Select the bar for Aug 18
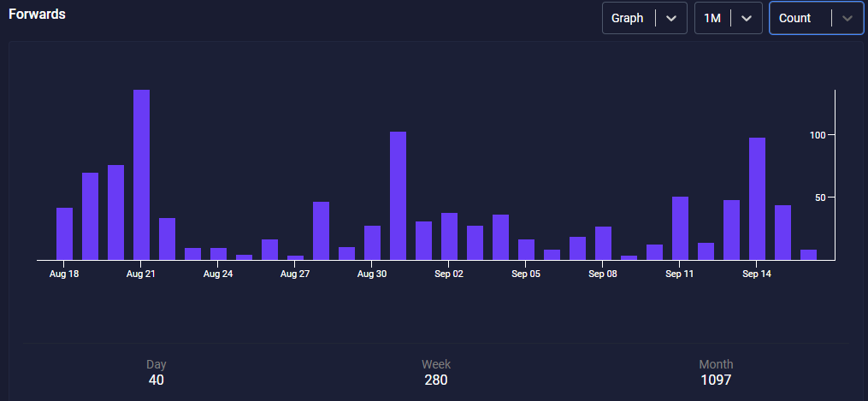Image resolution: width=868 pixels, height=401 pixels. [64, 233]
